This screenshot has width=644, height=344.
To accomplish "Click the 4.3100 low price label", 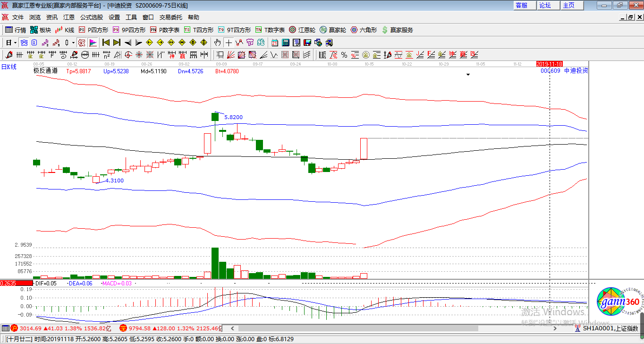I will point(114,181).
